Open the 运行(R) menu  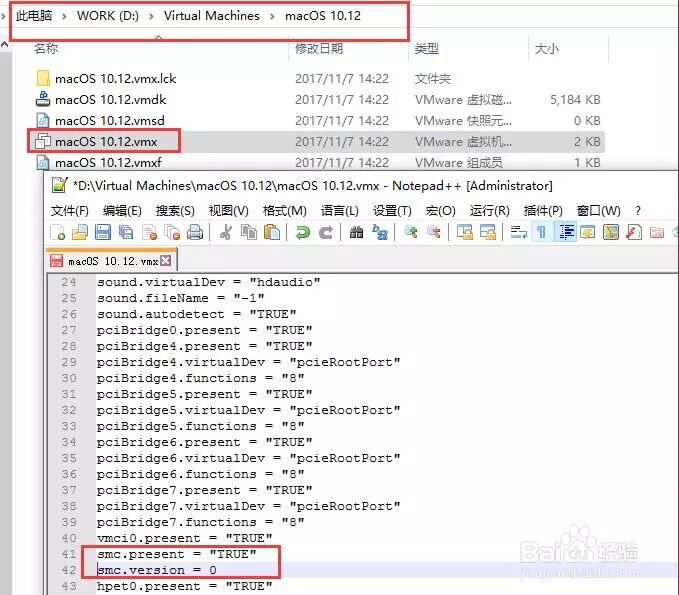(x=489, y=211)
